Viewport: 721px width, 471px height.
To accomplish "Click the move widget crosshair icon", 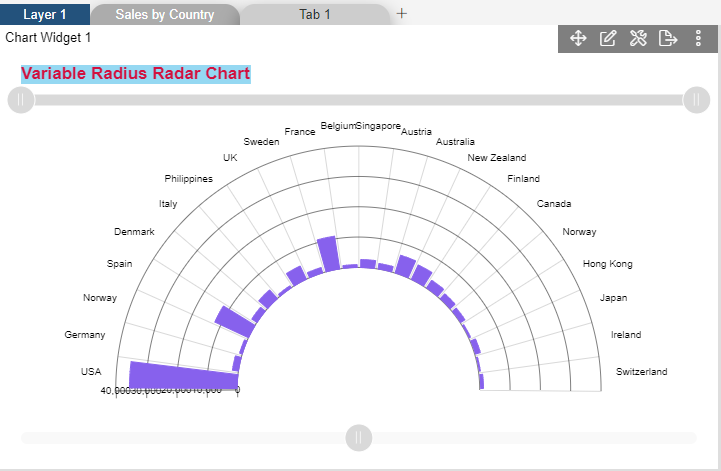I will [578, 38].
